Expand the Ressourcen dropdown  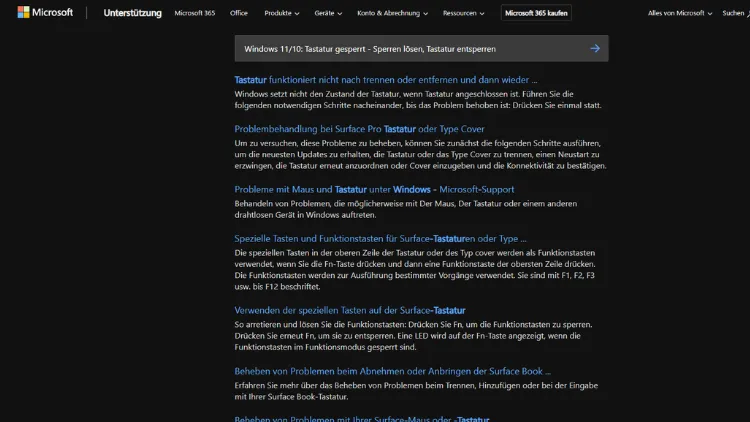(x=463, y=13)
